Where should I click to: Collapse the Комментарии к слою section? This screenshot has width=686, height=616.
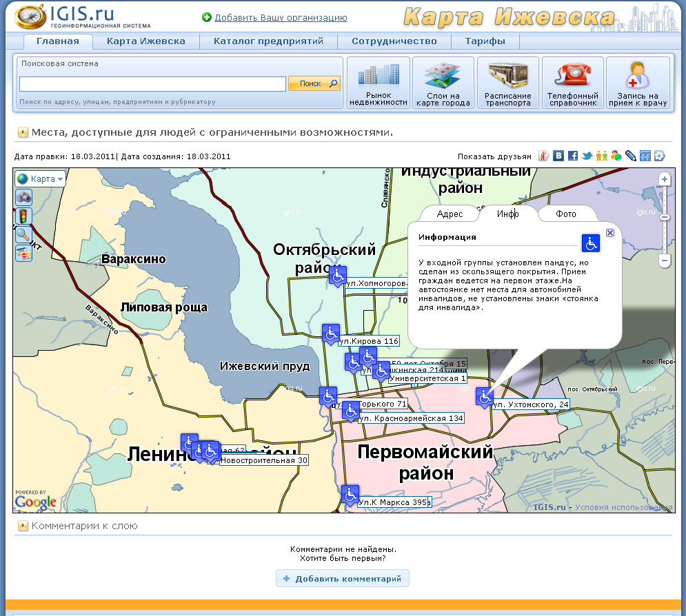pos(22,526)
